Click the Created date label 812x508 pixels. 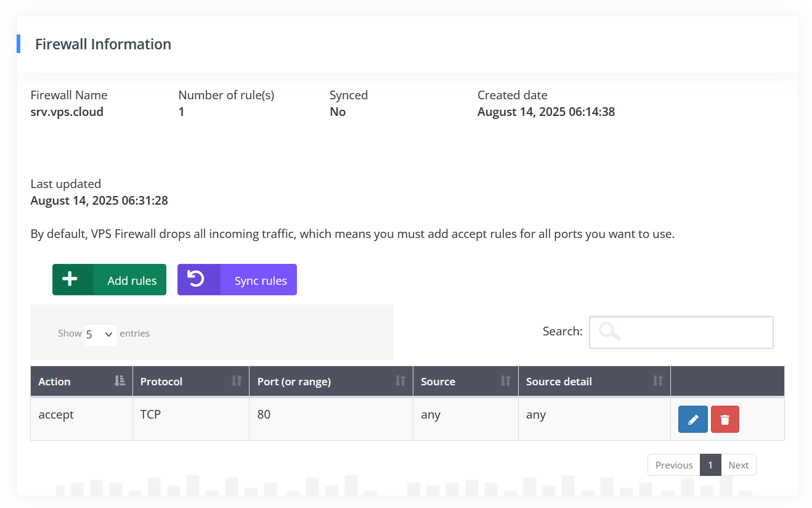[x=513, y=95]
